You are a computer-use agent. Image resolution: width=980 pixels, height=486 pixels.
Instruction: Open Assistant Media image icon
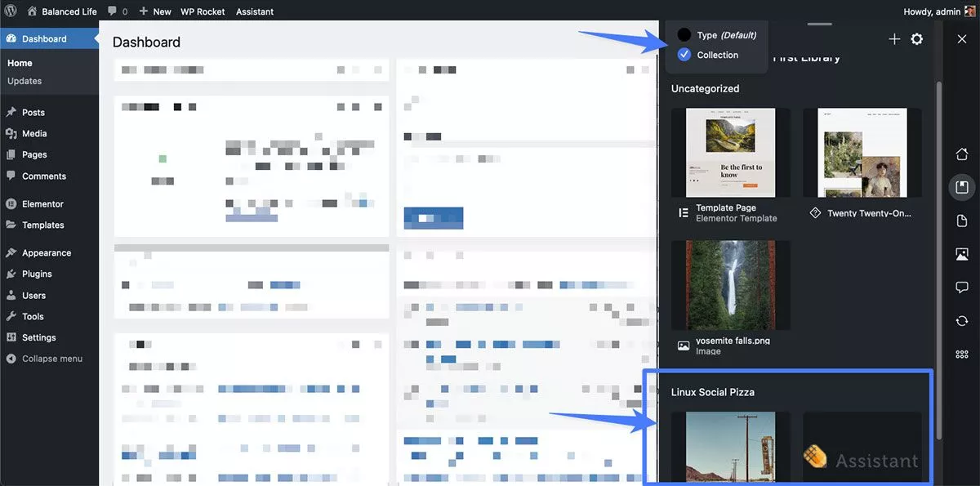coord(962,255)
